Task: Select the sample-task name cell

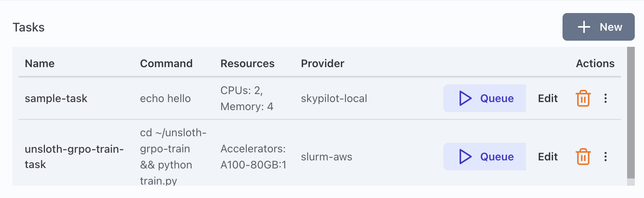Action: [56, 99]
